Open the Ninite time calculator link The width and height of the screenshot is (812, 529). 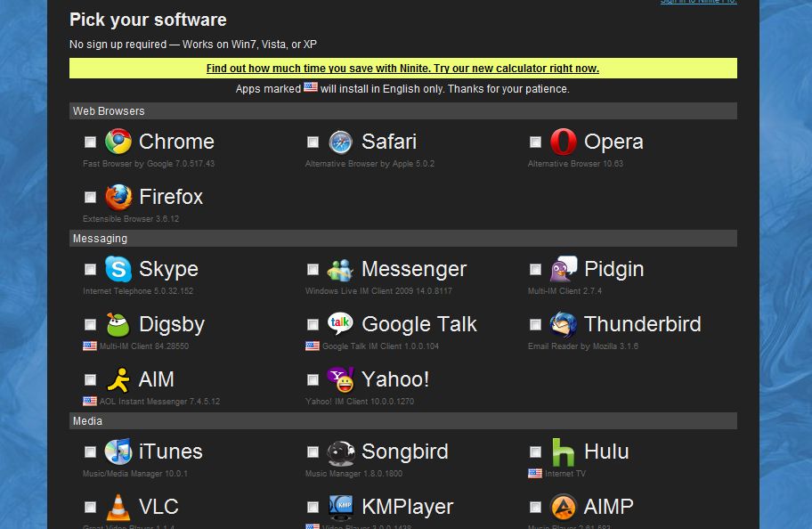tap(402, 69)
